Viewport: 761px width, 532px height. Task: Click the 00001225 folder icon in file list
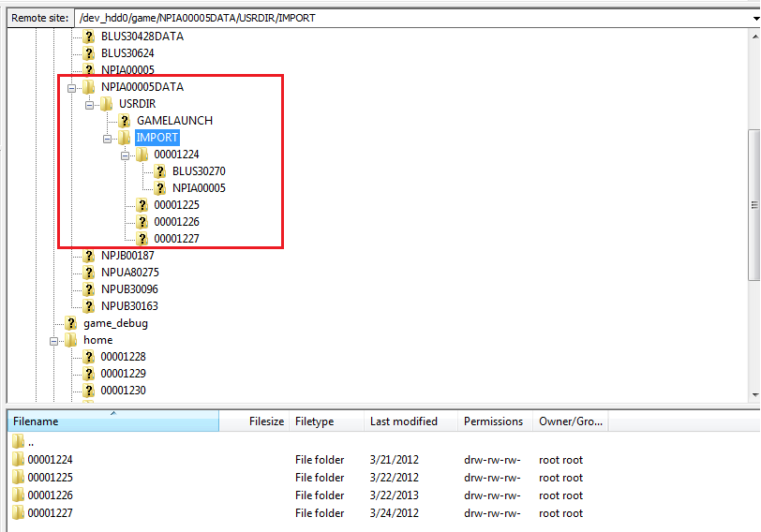[18, 477]
